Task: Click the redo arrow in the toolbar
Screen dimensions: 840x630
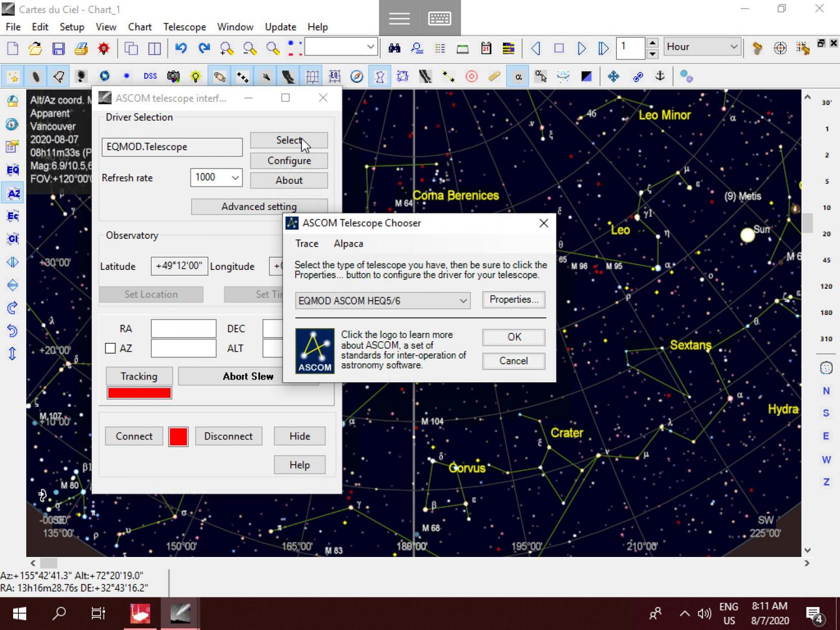Action: pos(204,48)
